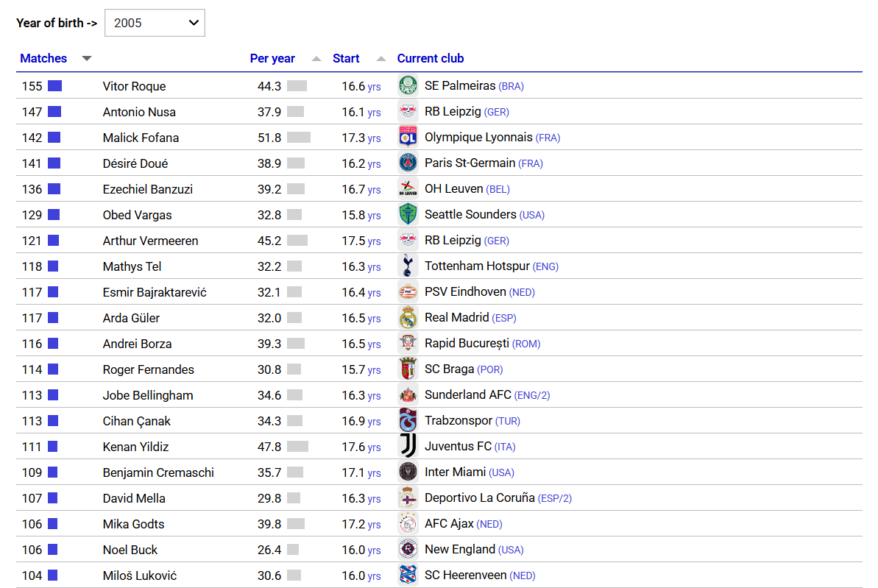Click the Juventus FC logo icon
The height and width of the screenshot is (588, 878).
[408, 446]
